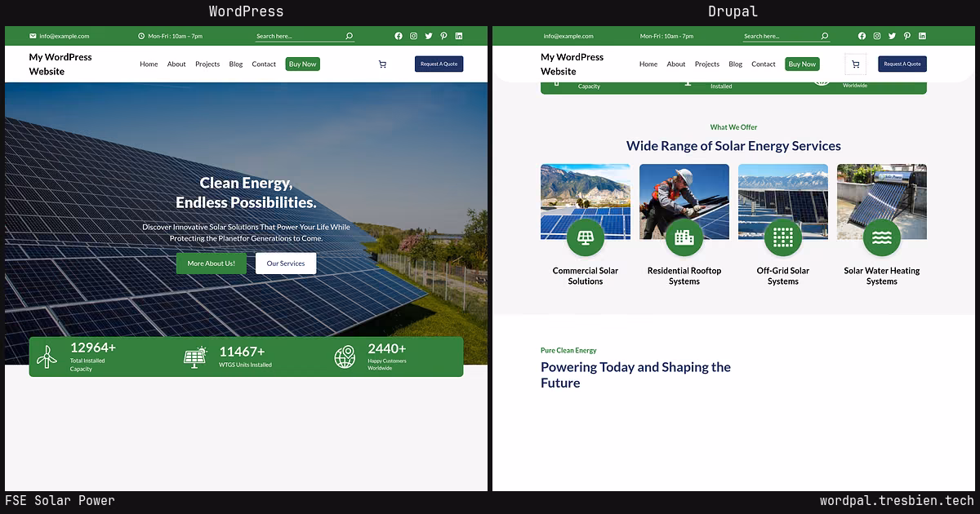Click the LinkedIn icon in Drupal top bar

[x=922, y=36]
